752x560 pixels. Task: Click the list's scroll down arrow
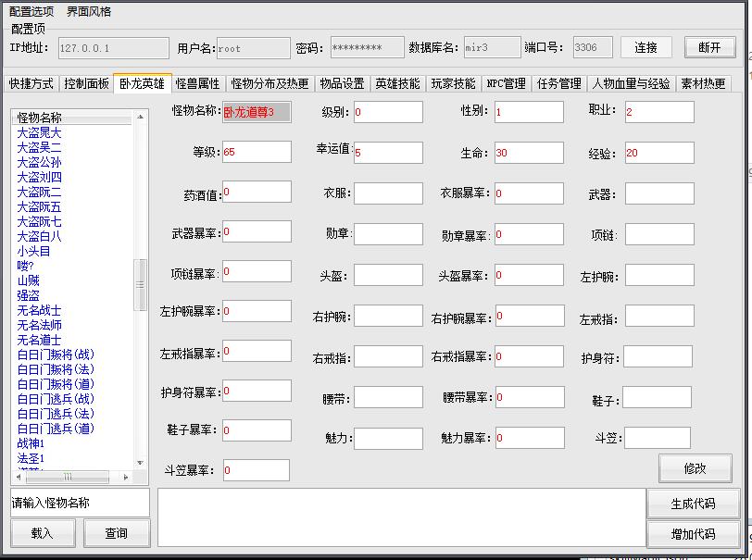coord(141,463)
